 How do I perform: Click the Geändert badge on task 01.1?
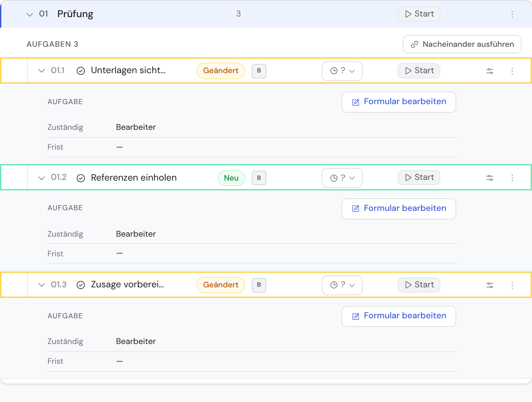click(221, 71)
